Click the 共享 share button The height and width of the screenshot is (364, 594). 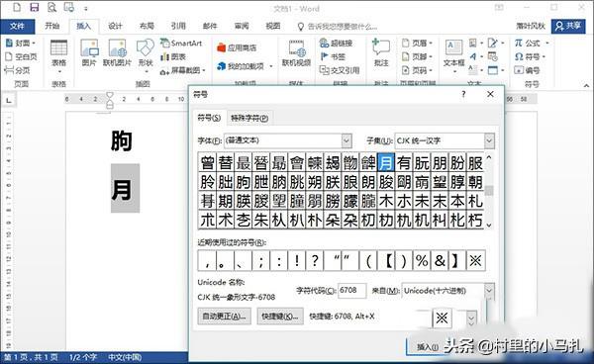568,26
